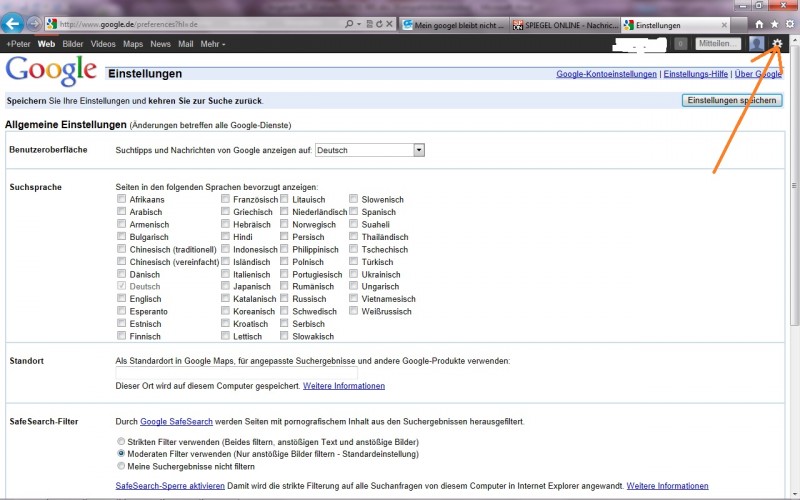Viewport: 800px width, 500px height.
Task: Click the browser forward arrow button
Action: click(x=34, y=23)
